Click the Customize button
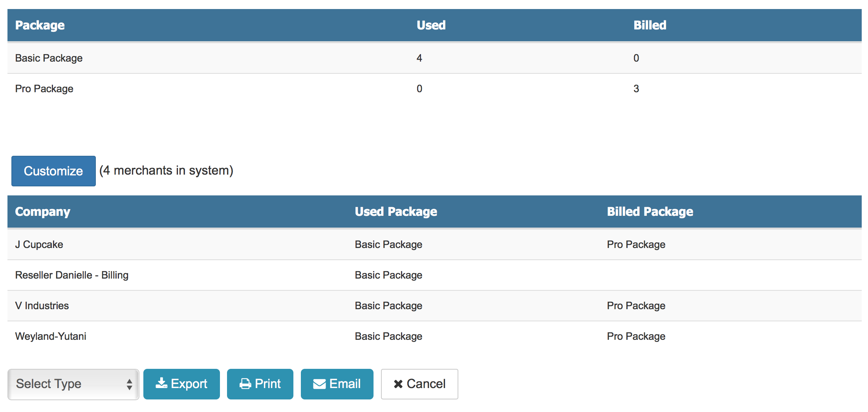Viewport: 868px width, 412px height. tap(53, 171)
